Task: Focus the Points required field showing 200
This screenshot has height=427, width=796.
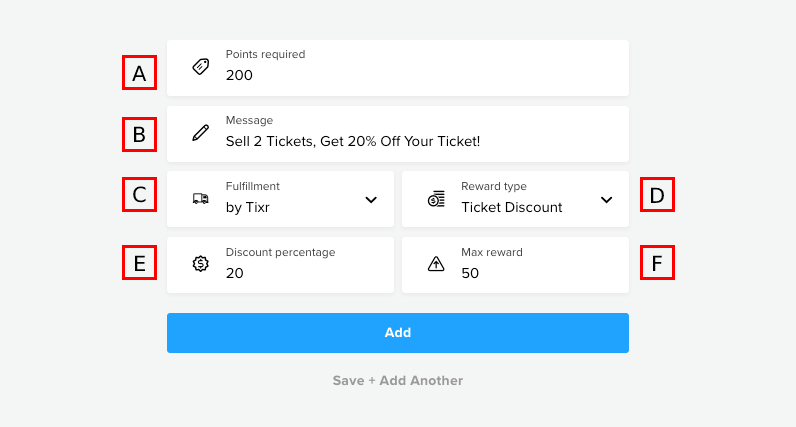Action: coord(398,68)
